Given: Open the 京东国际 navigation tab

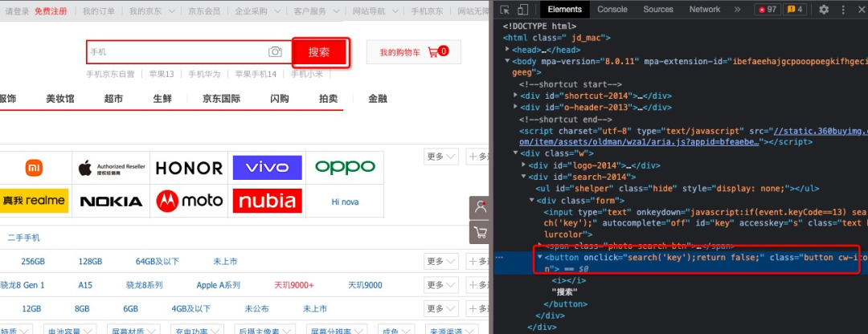Looking at the screenshot, I should [x=222, y=99].
